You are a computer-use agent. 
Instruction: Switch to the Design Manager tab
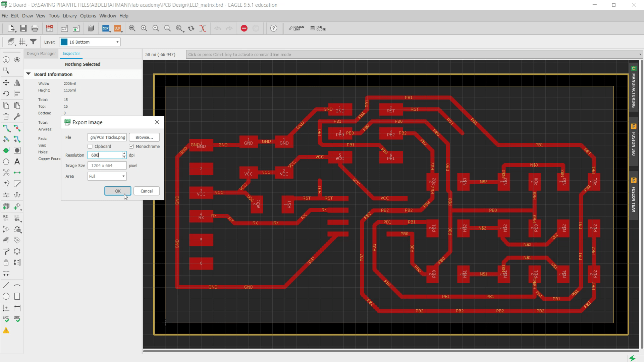41,54
